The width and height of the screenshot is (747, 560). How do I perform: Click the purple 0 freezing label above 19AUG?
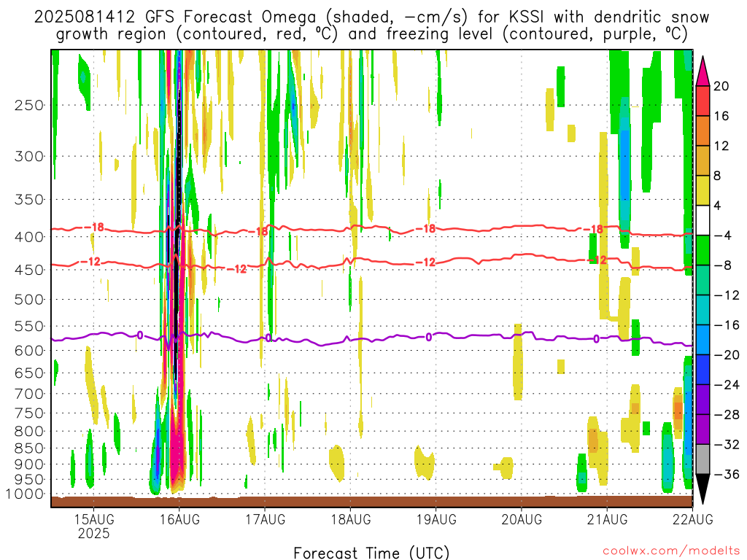pos(429,337)
